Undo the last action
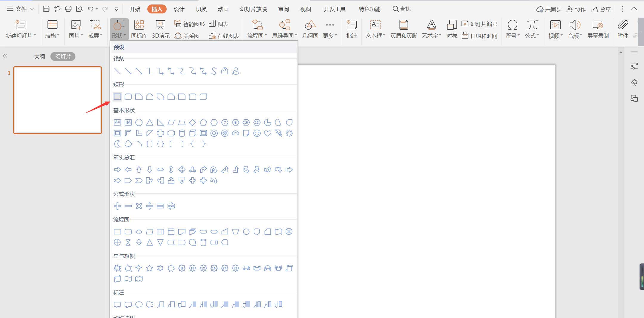644x318 pixels. (91, 9)
